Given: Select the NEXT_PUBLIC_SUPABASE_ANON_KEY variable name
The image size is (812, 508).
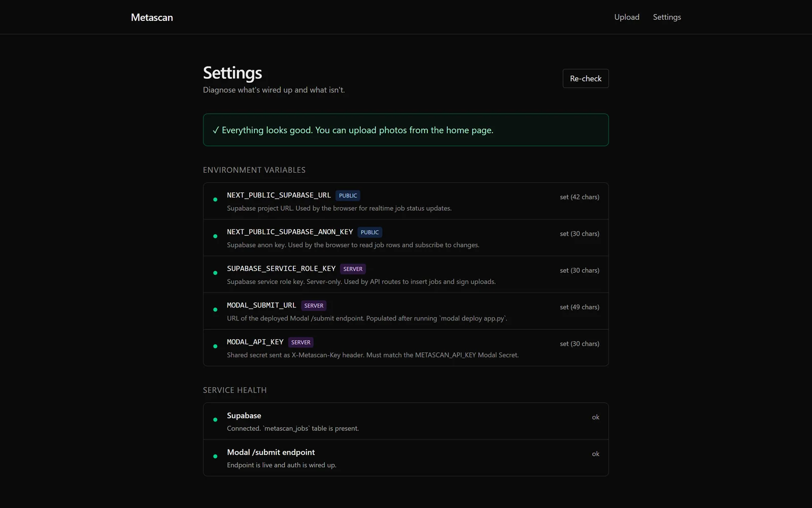Looking at the screenshot, I should tap(290, 232).
